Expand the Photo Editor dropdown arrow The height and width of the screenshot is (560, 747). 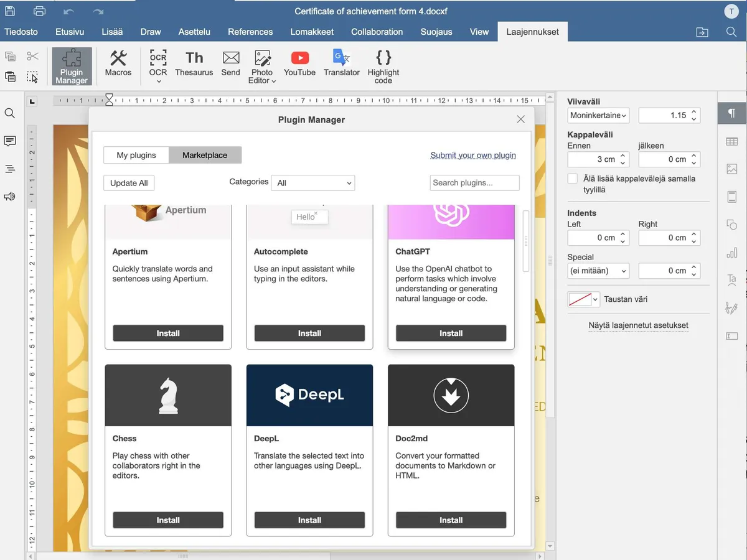click(x=274, y=81)
